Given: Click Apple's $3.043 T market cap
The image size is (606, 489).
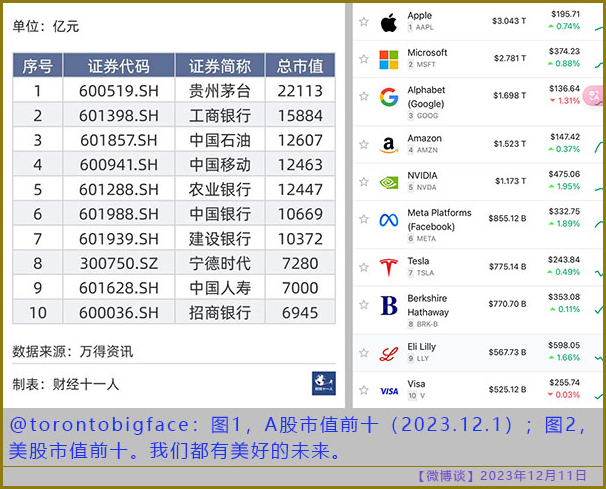Looking at the screenshot, I should point(509,21).
